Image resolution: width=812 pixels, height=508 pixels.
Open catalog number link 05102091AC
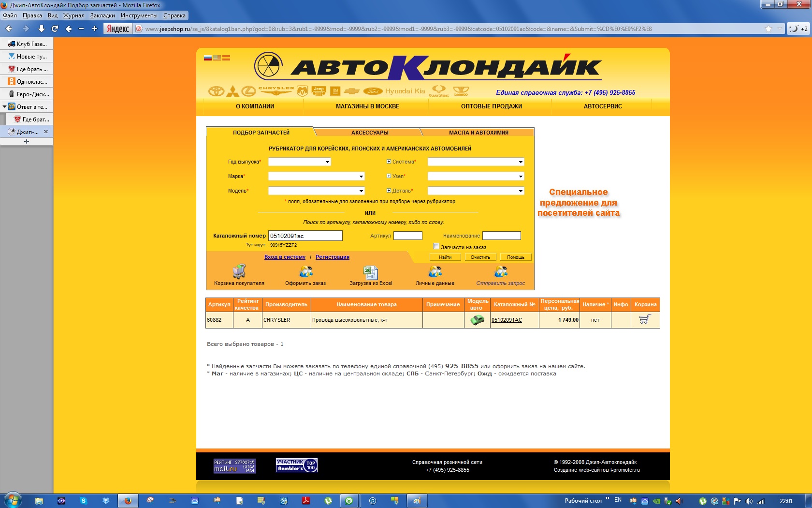[x=507, y=320]
